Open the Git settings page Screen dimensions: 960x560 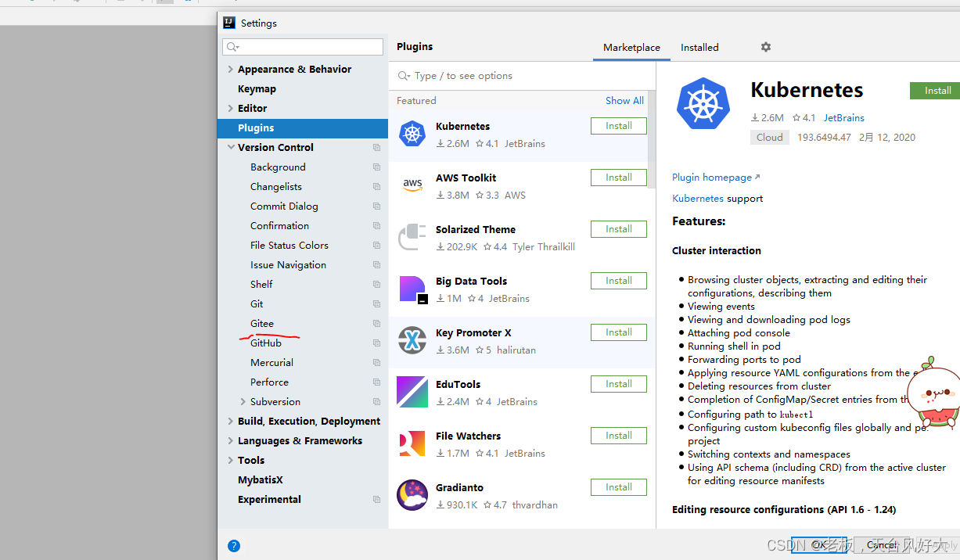257,304
